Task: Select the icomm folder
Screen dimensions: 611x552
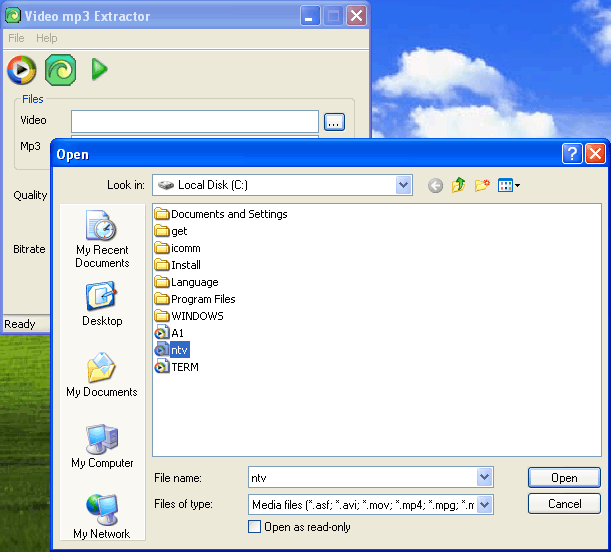Action: pos(177,248)
